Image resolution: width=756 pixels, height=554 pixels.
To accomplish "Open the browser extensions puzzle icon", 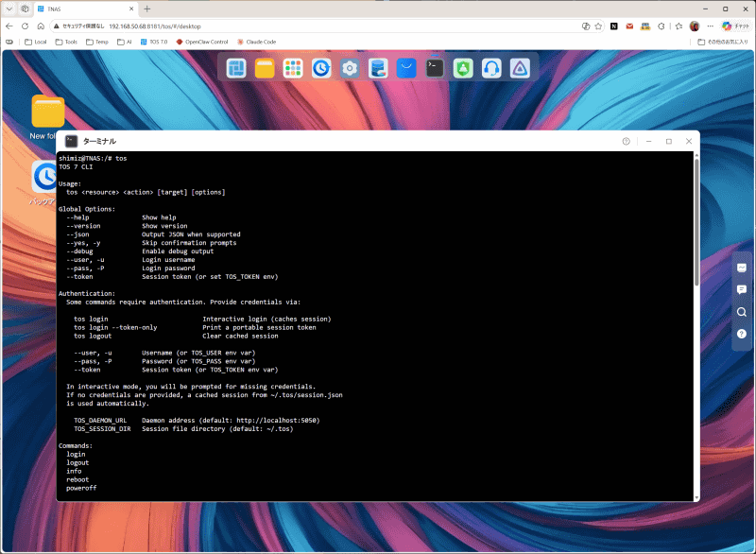I will 661,26.
